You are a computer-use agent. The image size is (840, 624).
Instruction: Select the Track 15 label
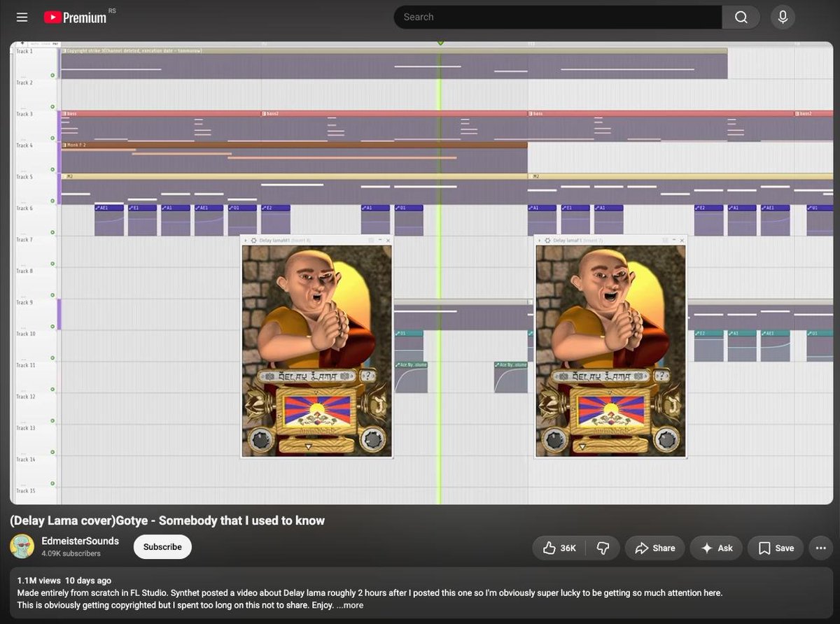pos(25,491)
